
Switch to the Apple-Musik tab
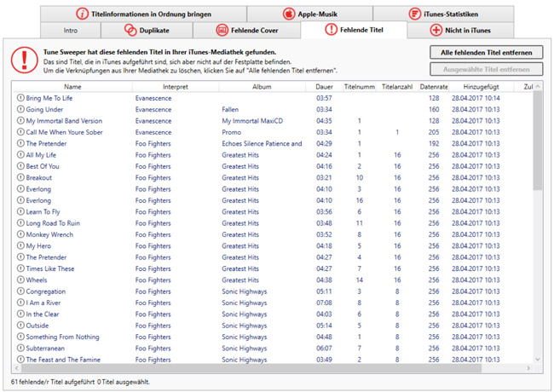click(310, 14)
